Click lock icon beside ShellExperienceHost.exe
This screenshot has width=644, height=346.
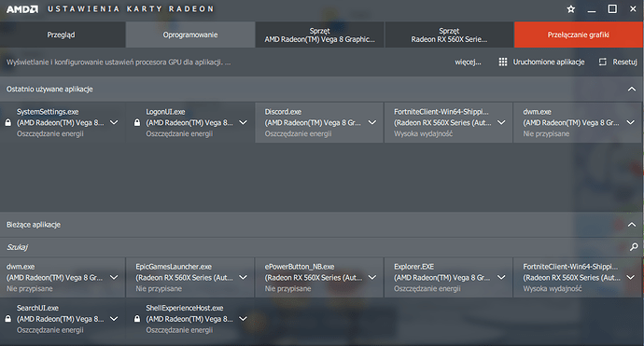pyautogui.click(x=137, y=319)
